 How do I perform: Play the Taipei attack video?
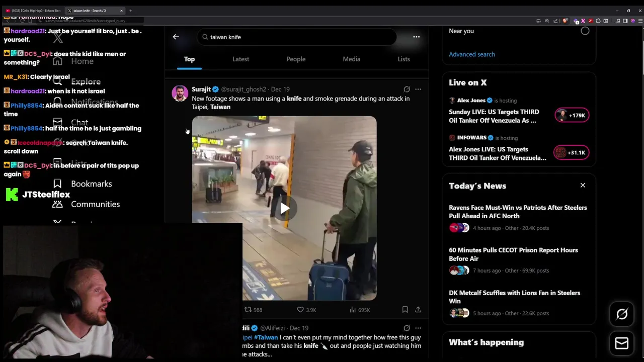coord(284,208)
